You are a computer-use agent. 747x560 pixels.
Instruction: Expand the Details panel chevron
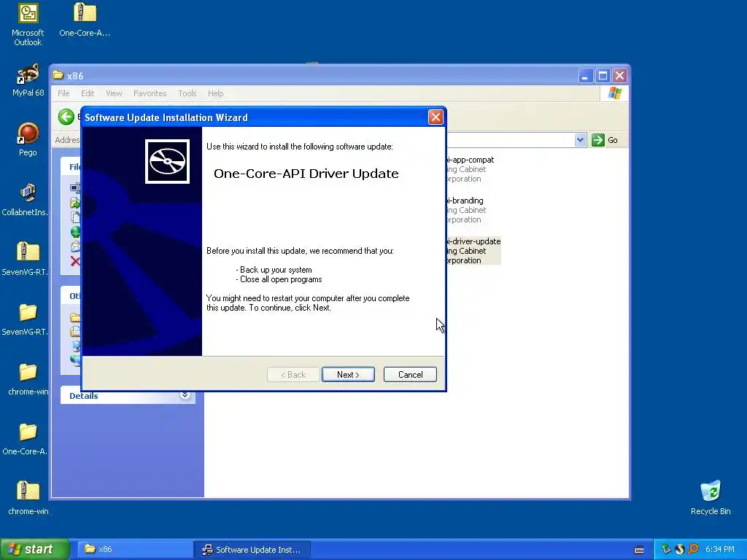185,395
